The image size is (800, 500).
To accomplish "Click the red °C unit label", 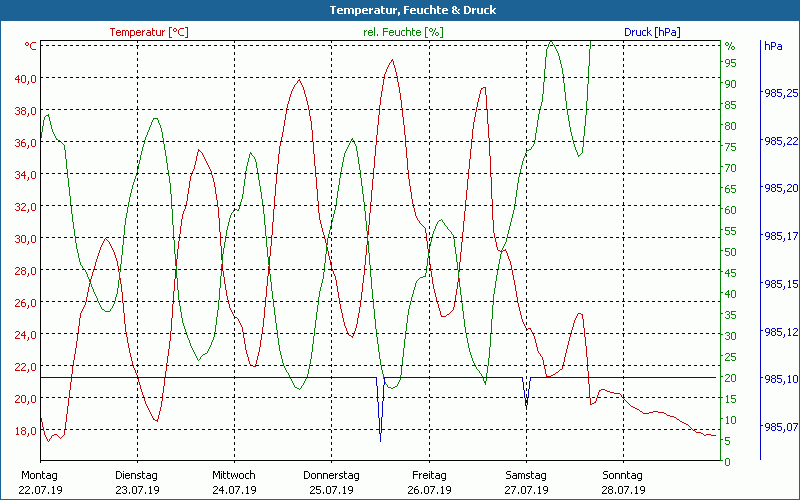I will click(31, 46).
